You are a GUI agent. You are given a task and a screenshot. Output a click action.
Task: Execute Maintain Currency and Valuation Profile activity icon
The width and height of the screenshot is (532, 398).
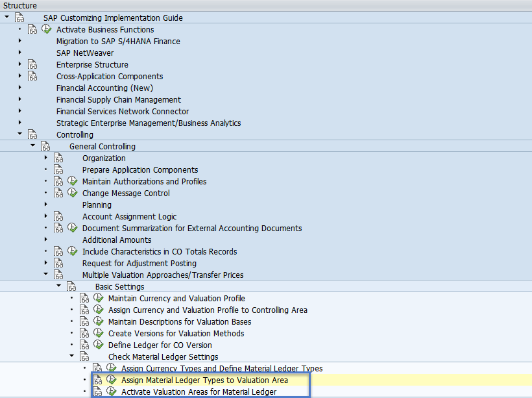(99, 298)
